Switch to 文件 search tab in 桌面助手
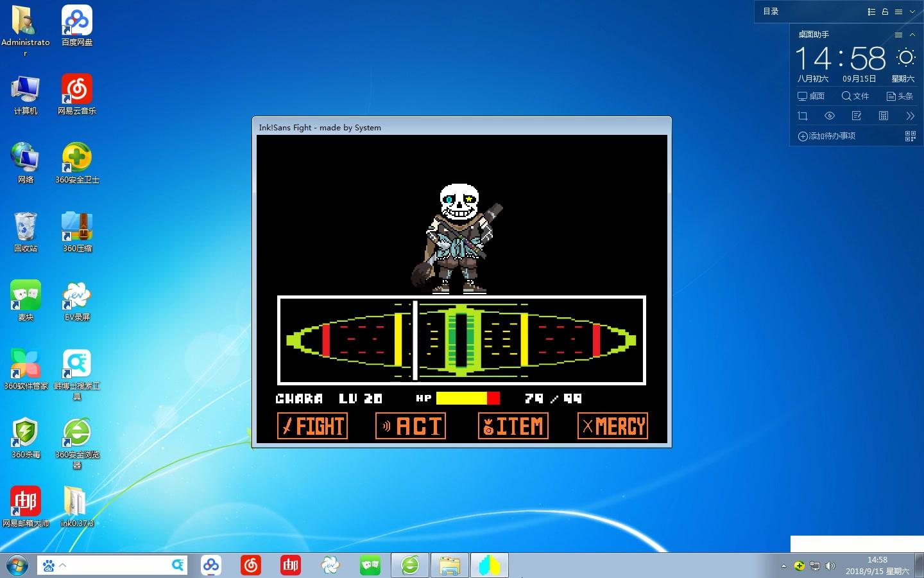 click(x=855, y=96)
